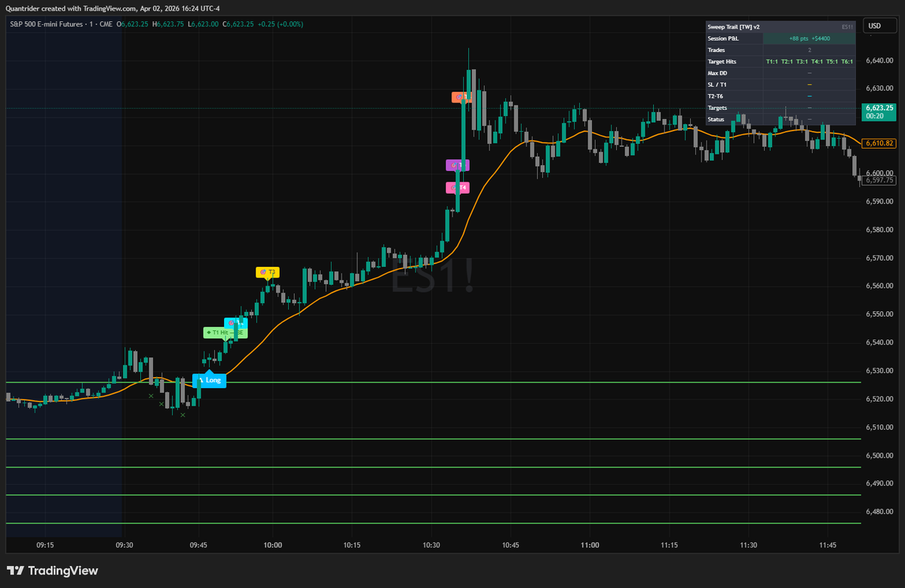This screenshot has width=905, height=588.
Task: Click the Low price value L6,623.00
Action: coord(202,24)
